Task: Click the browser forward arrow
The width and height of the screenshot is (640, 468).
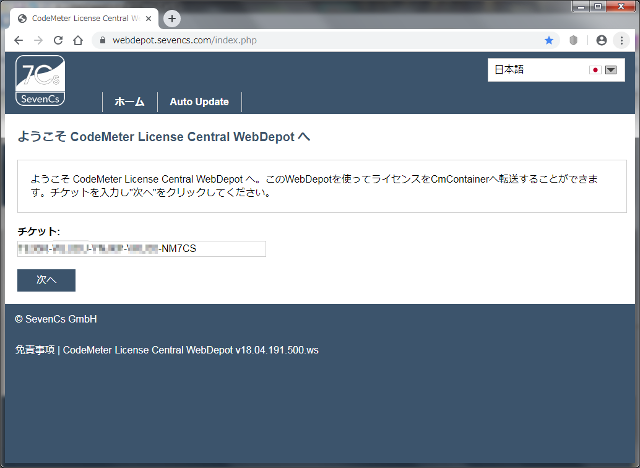Action: tap(38, 40)
